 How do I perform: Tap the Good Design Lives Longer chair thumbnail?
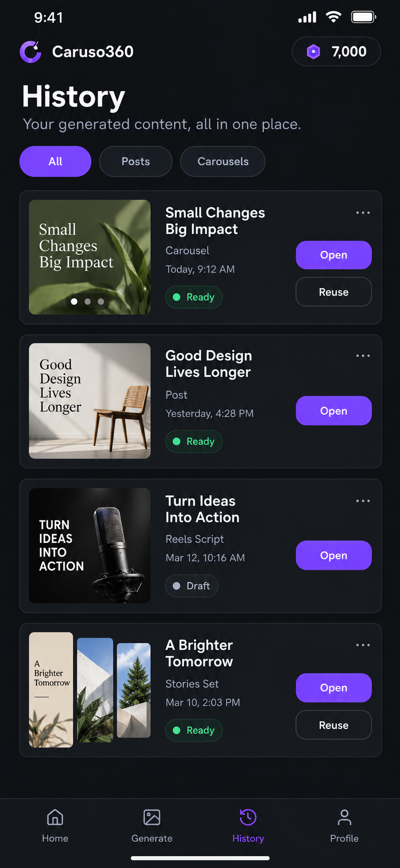tap(90, 401)
